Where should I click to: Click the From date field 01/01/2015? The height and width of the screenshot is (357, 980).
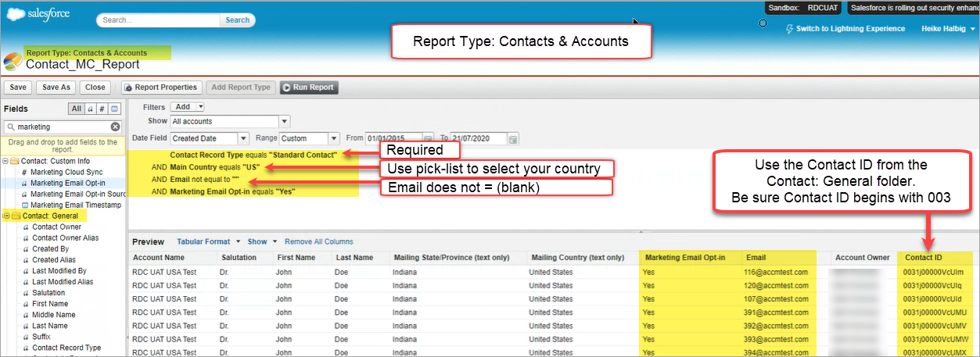(x=393, y=138)
